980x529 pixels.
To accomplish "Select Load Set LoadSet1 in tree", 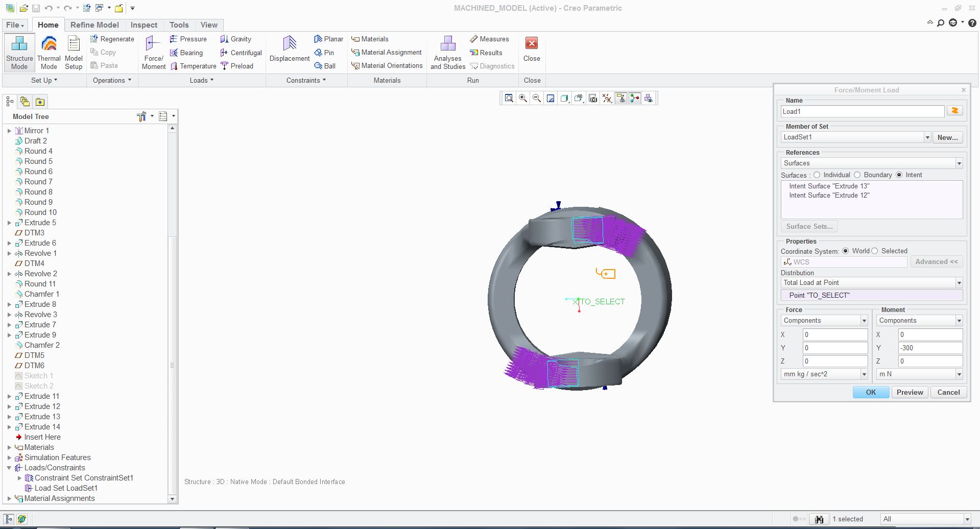I will [x=61, y=488].
